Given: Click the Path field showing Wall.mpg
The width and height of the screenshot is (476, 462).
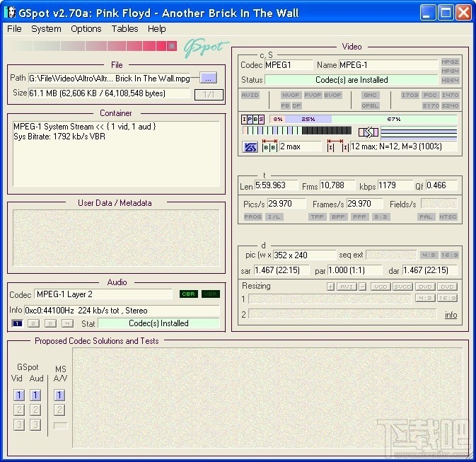Looking at the screenshot, I should pos(110,79).
